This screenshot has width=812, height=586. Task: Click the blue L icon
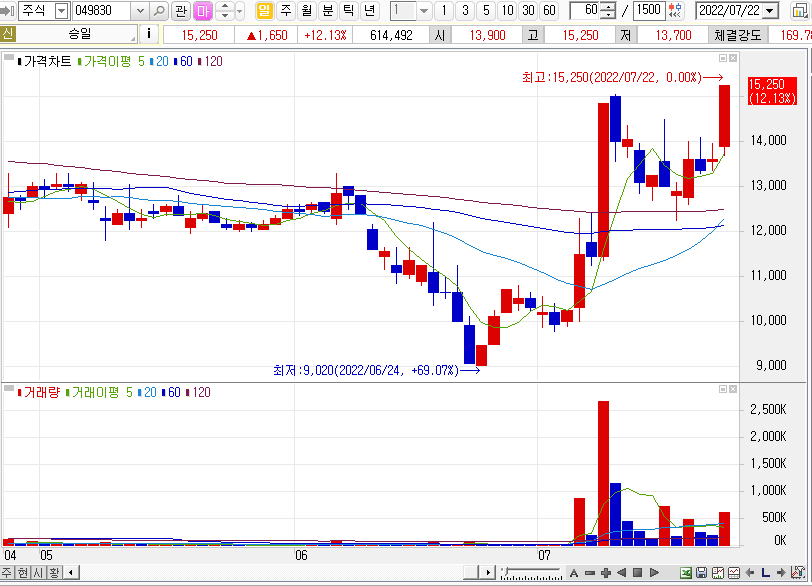coord(765,573)
